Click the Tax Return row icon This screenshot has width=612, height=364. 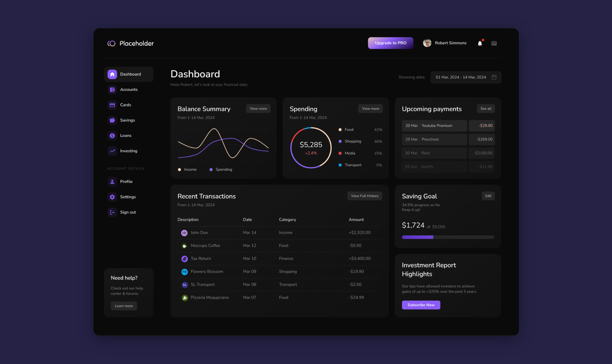[184, 259]
